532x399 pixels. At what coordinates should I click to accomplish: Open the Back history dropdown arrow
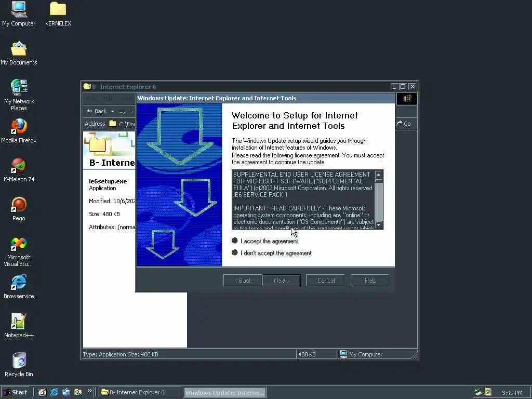click(x=113, y=111)
